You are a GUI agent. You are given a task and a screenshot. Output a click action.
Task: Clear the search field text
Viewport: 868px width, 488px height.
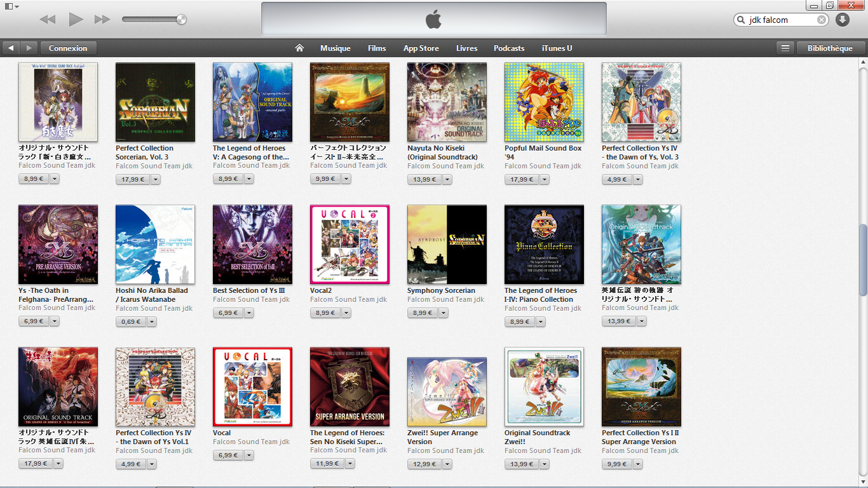coord(822,20)
